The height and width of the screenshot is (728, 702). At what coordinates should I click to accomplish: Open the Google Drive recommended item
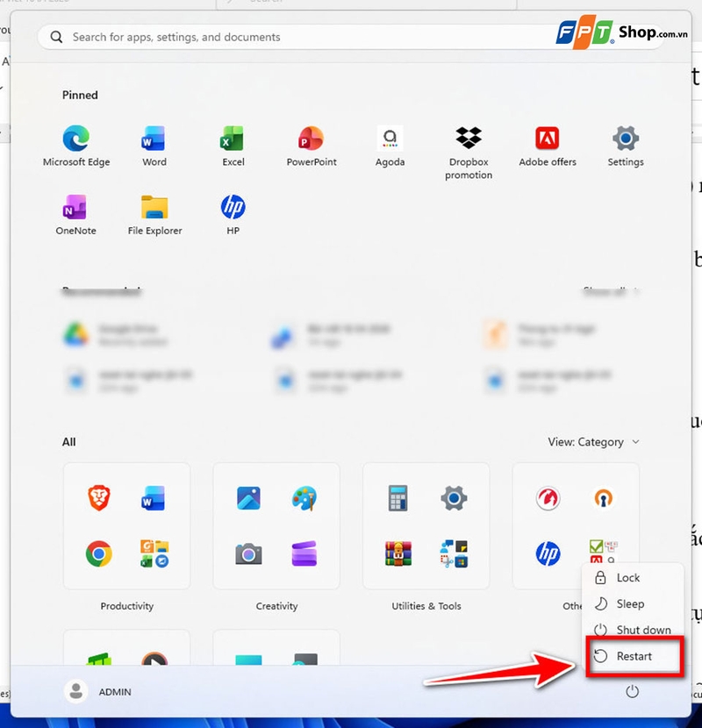tap(116, 335)
